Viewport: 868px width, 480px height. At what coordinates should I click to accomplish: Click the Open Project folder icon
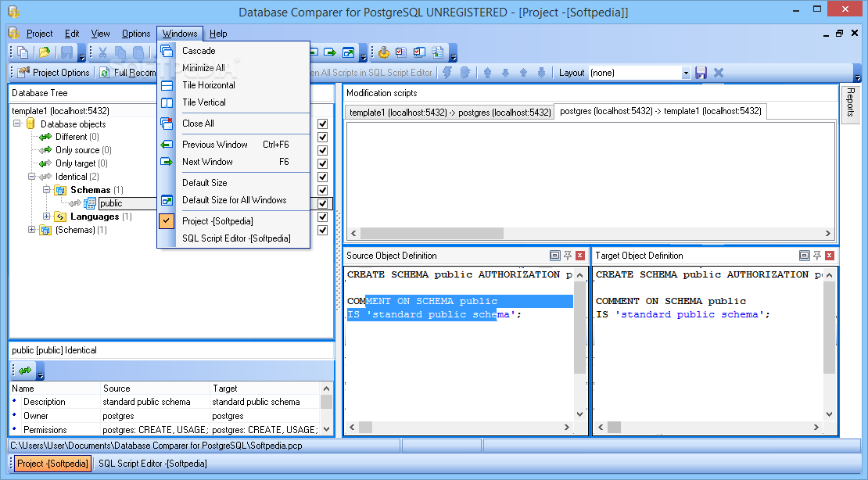[x=45, y=52]
